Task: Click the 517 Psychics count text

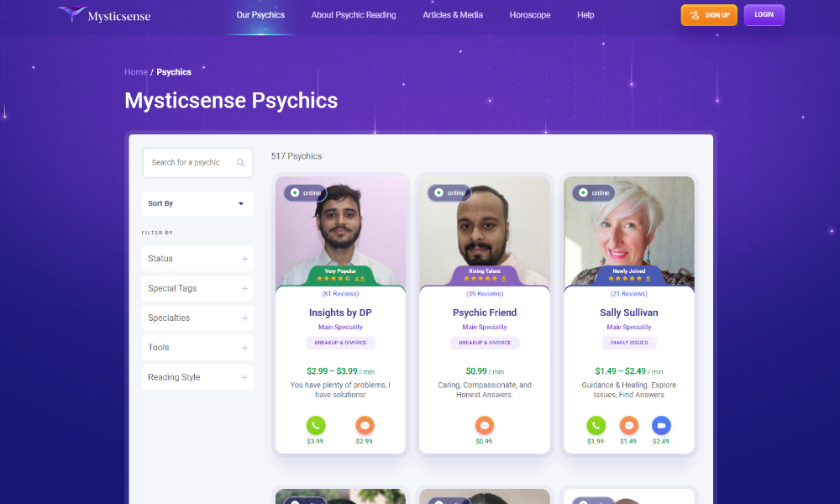Action: click(x=297, y=156)
